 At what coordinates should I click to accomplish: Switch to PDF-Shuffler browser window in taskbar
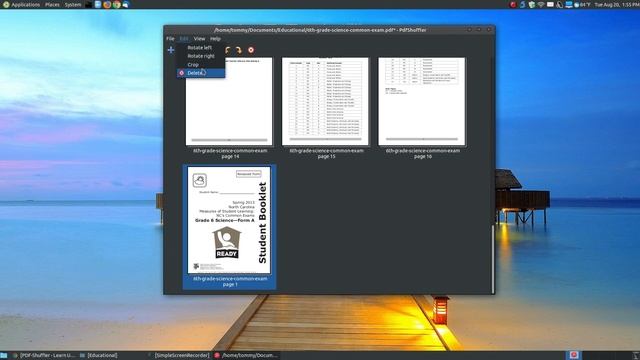(43, 356)
